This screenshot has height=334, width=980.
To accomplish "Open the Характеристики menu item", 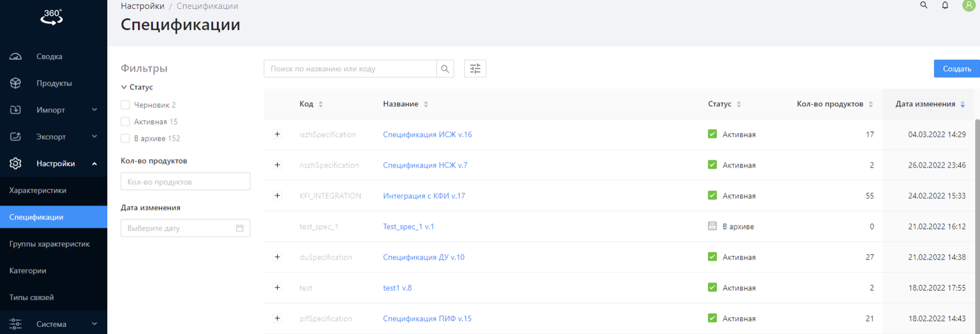I will click(x=38, y=190).
